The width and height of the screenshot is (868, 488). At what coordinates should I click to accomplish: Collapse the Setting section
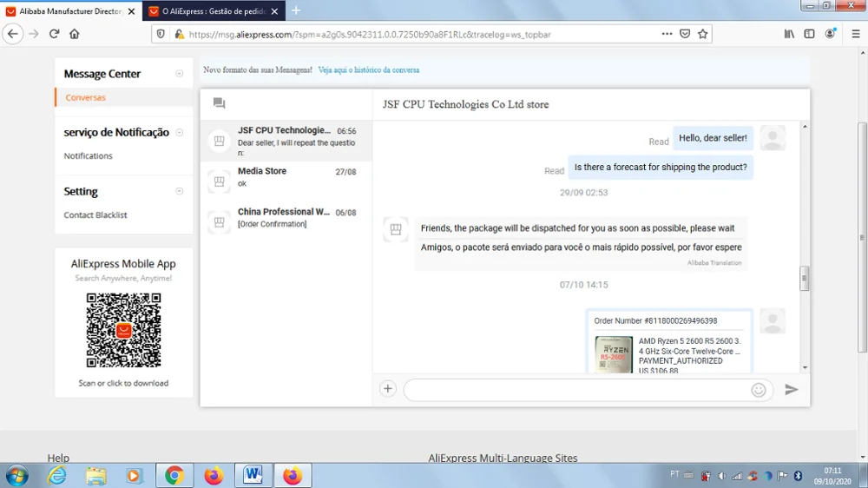180,191
